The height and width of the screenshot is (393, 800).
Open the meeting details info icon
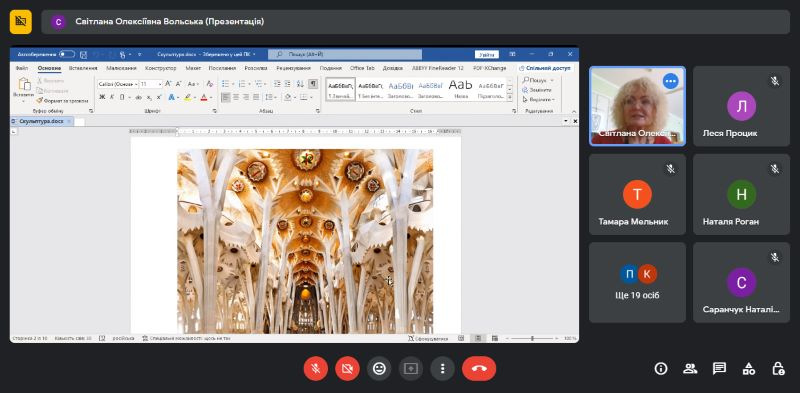(661, 369)
